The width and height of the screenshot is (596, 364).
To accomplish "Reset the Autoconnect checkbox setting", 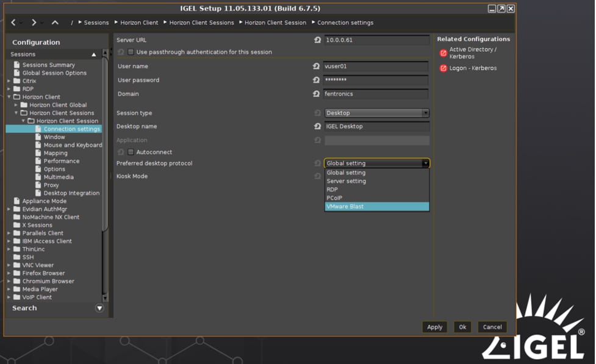I will click(121, 152).
